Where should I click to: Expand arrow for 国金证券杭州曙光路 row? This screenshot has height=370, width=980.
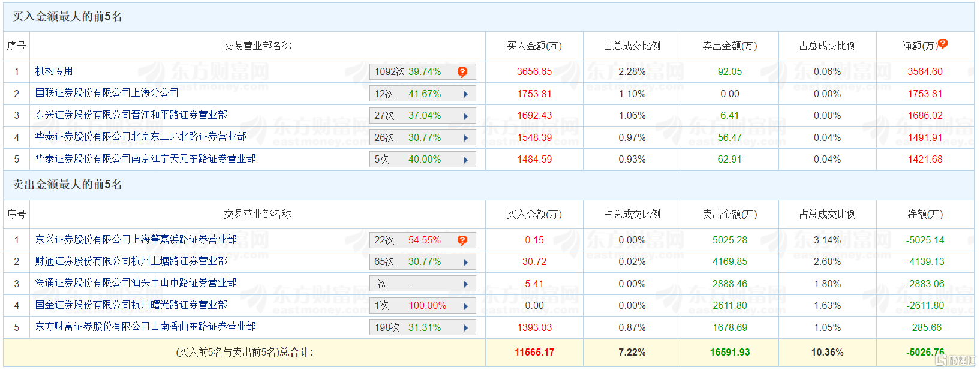pyautogui.click(x=465, y=306)
